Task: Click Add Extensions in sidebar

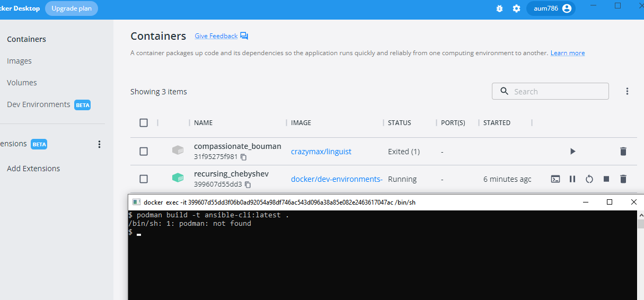Action: tap(33, 169)
